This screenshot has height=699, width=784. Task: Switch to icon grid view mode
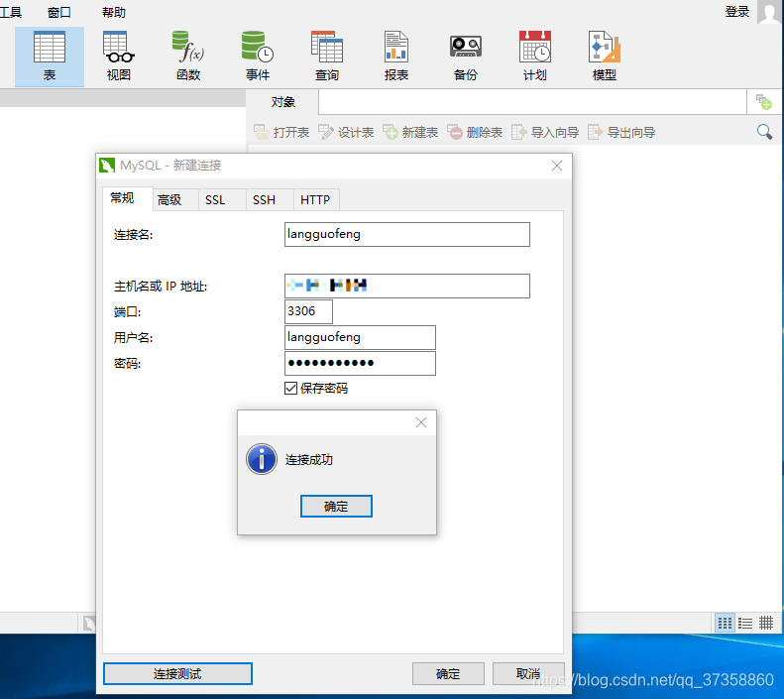(725, 623)
